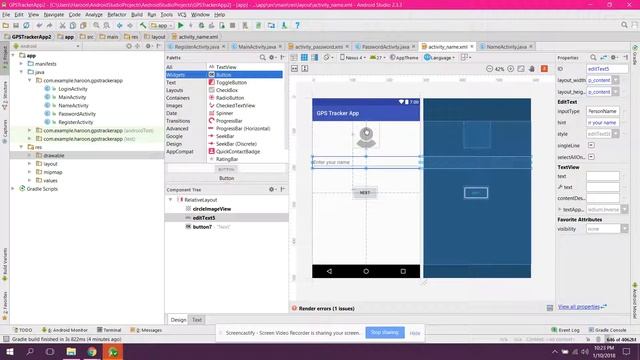Click the Zoom to Fit screen icon

coord(521,69)
